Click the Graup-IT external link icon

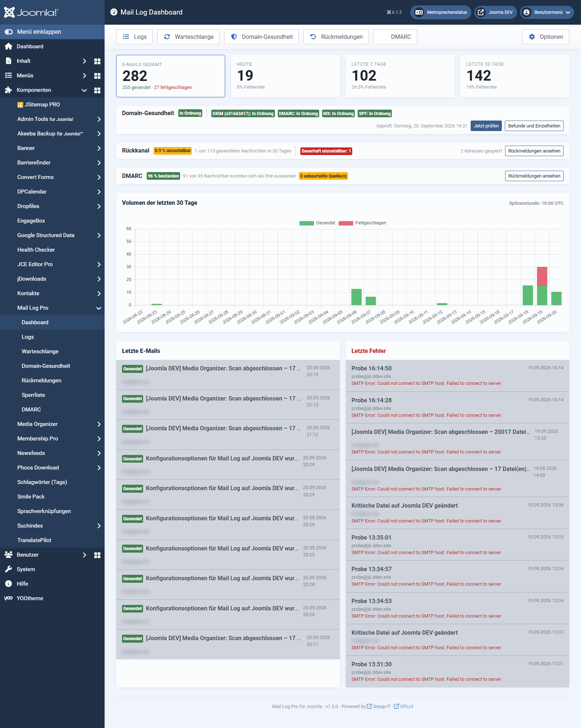pos(369,706)
